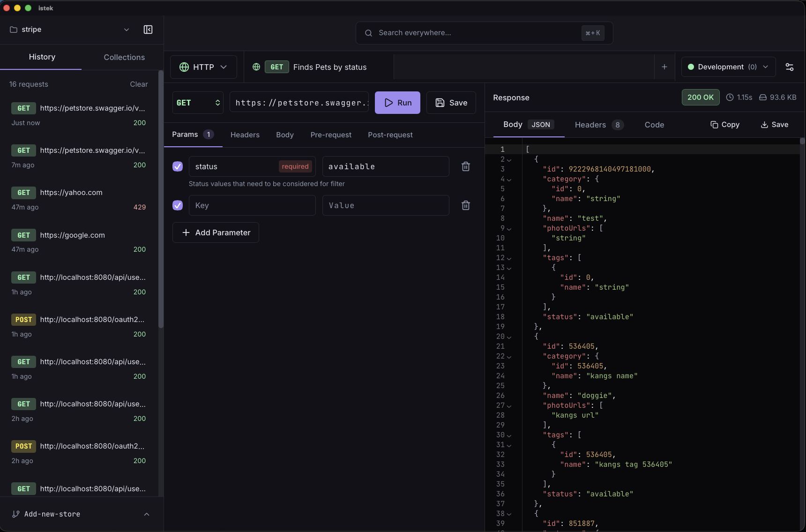Run the Finds Pets by status request

[x=397, y=102]
